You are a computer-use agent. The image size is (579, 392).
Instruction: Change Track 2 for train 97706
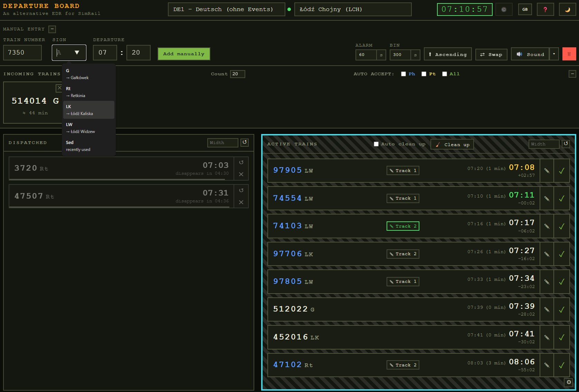[403, 254]
